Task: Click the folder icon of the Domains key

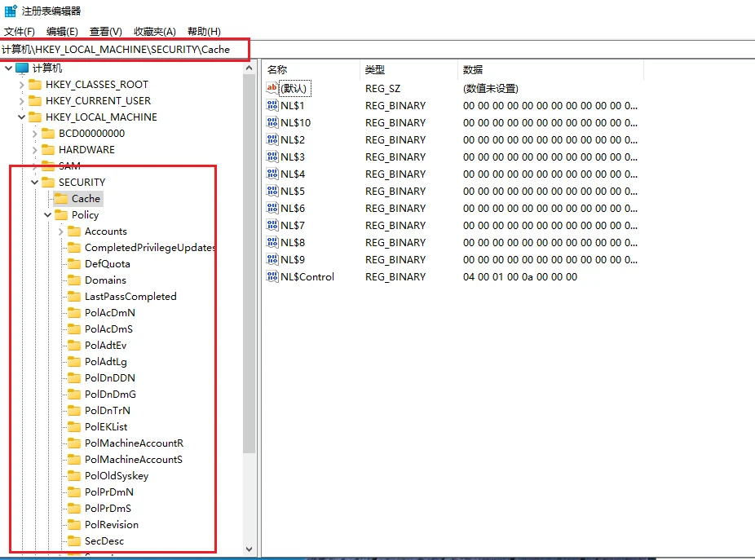Action: [74, 280]
